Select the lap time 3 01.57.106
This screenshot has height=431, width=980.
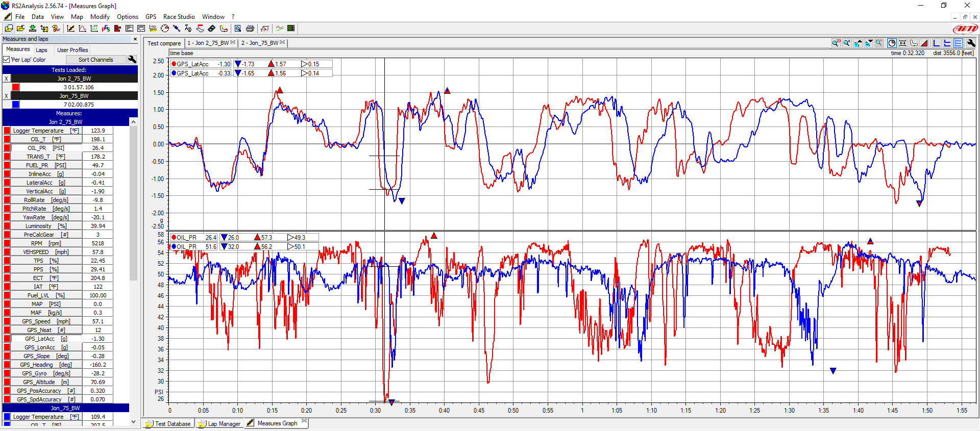pyautogui.click(x=79, y=87)
